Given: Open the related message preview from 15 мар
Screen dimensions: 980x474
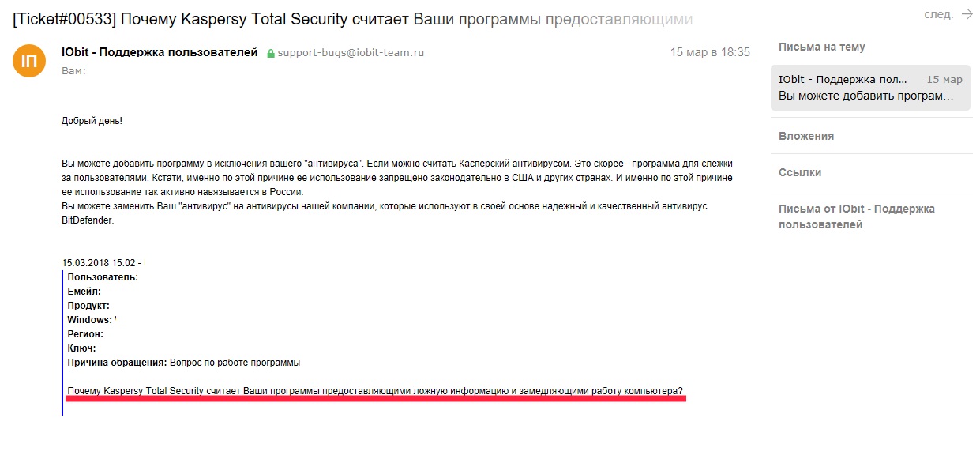Looking at the screenshot, I should point(871,88).
